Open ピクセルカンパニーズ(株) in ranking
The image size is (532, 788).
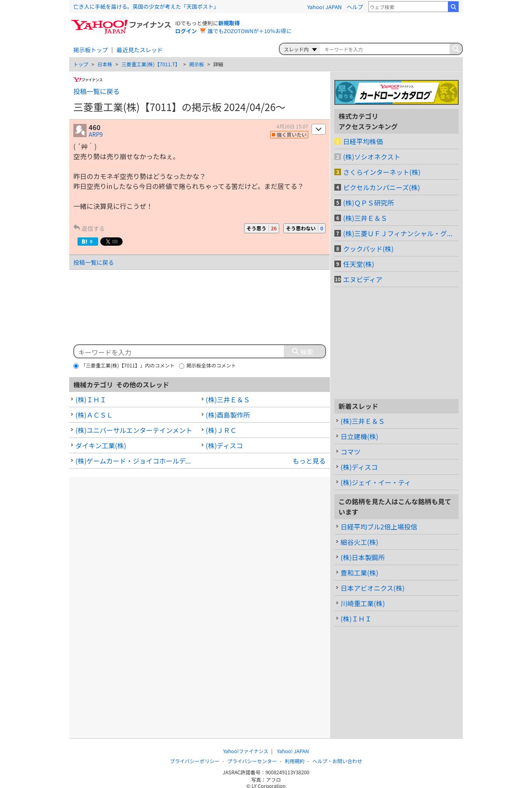[x=381, y=188]
